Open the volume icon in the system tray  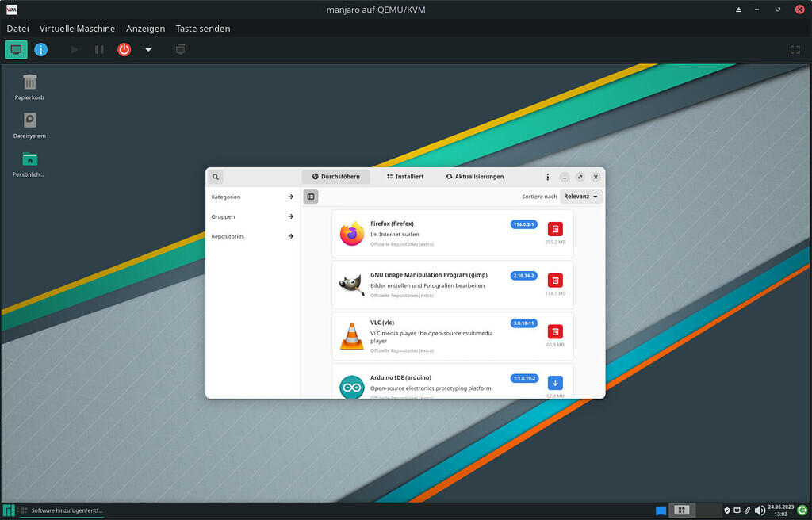pos(759,510)
